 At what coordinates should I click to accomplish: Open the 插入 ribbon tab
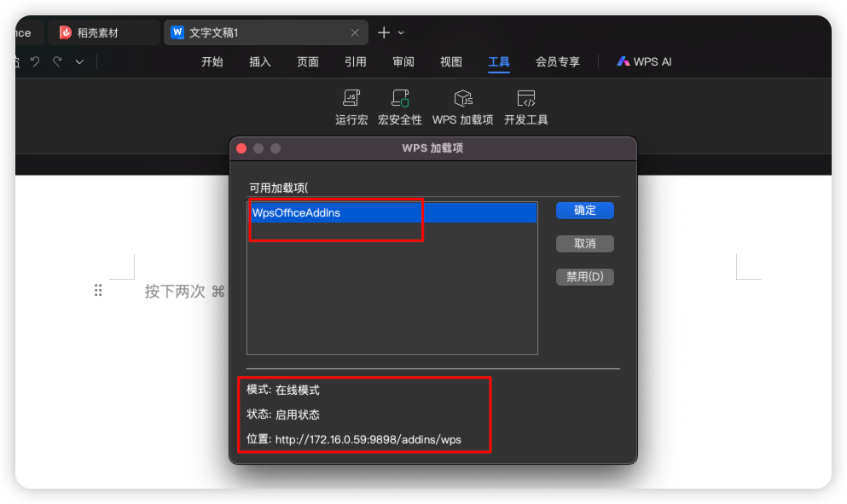coord(260,61)
